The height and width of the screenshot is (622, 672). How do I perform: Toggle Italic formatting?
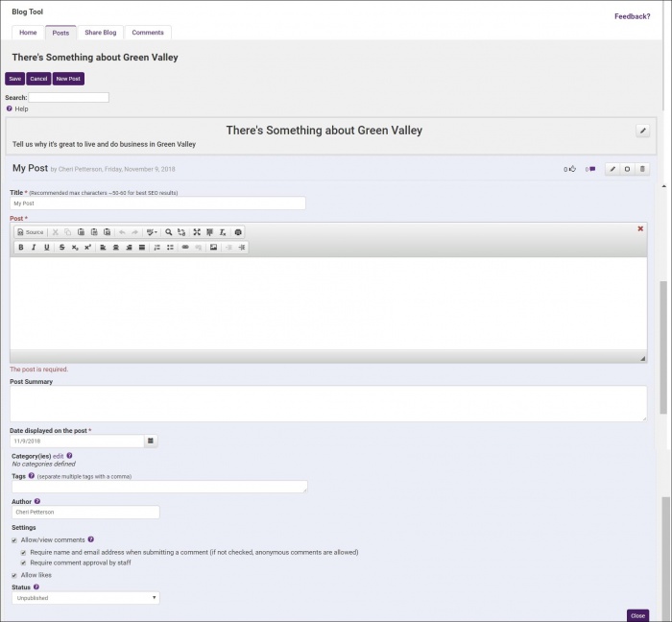click(x=34, y=248)
